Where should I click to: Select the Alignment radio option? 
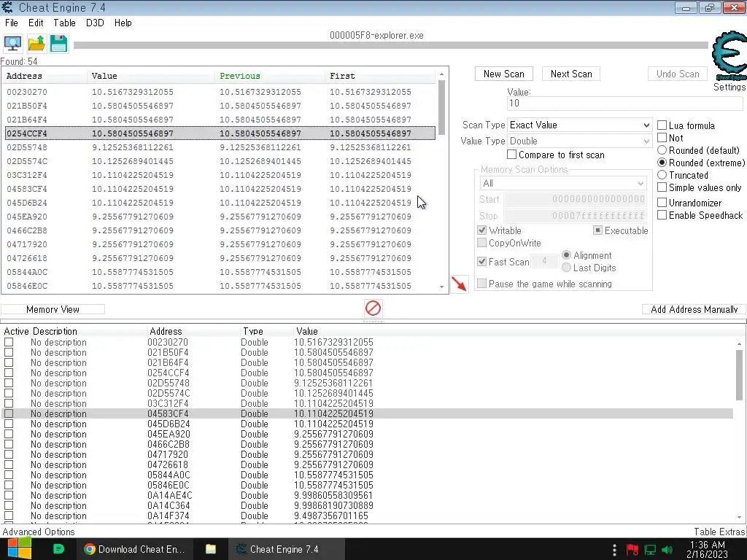(566, 255)
